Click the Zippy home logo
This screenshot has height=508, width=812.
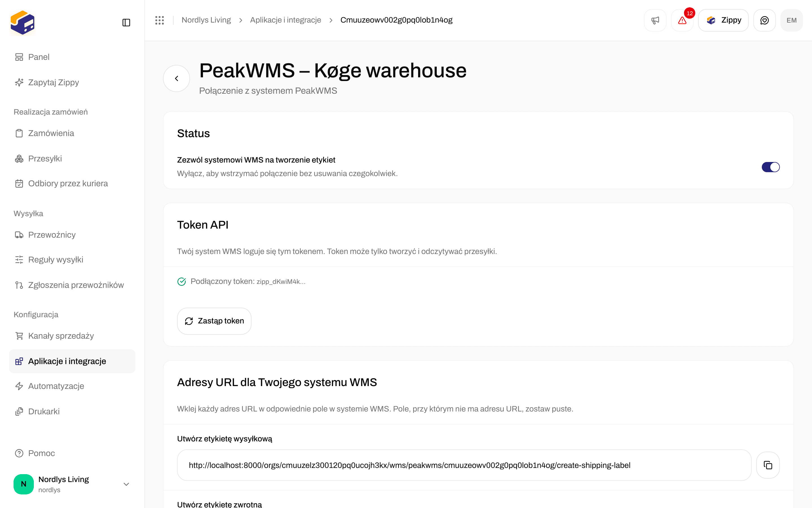(x=23, y=23)
